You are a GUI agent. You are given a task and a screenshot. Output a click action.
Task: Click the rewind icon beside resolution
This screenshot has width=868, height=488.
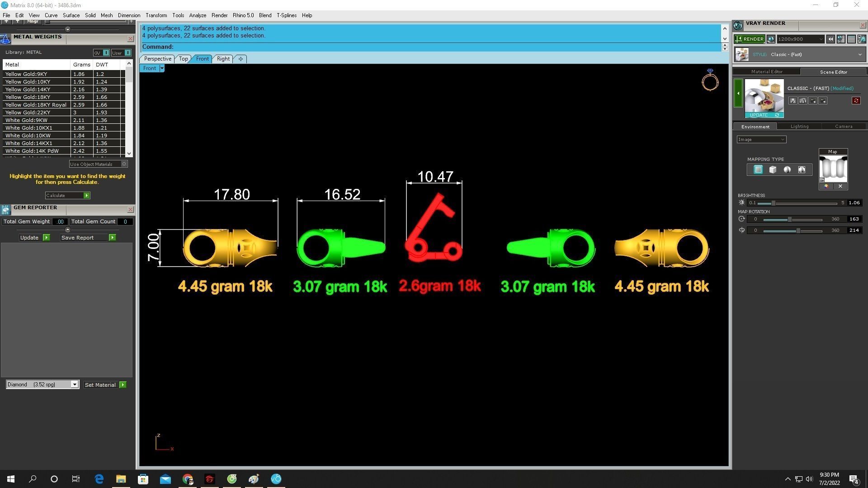(830, 39)
